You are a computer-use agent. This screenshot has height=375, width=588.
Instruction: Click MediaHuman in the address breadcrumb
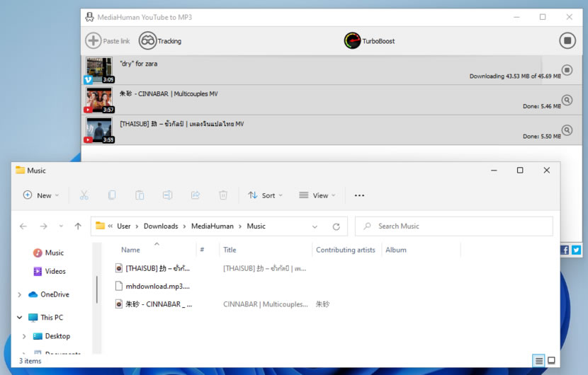(213, 226)
